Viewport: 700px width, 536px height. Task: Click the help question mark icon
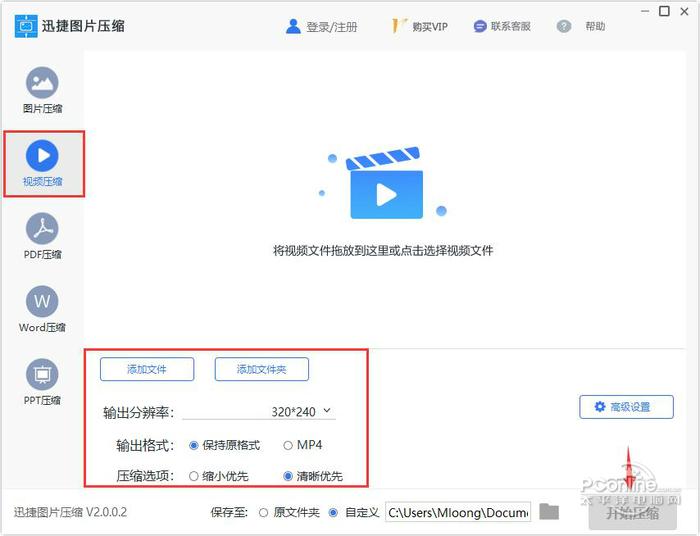[x=564, y=26]
